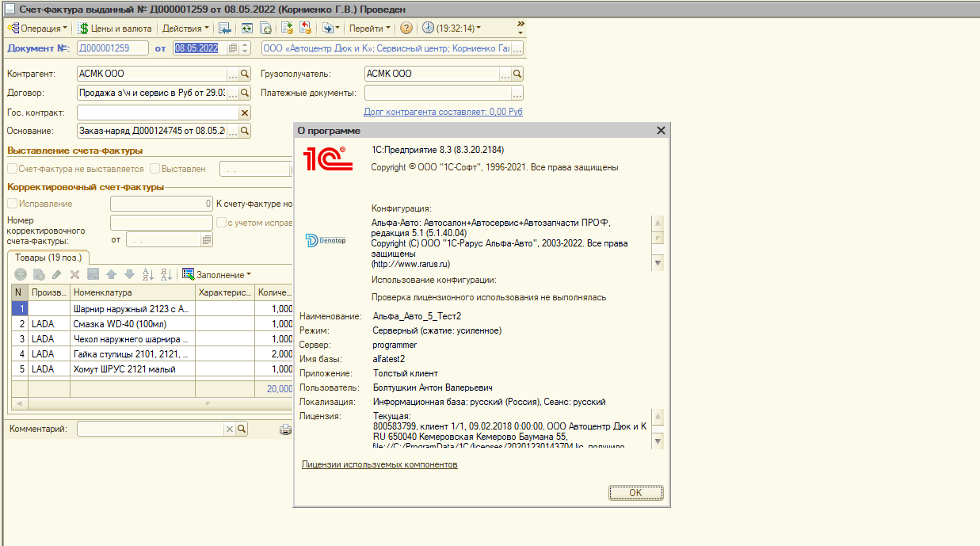This screenshot has width=980, height=546.
Task: Click 'Долг контрагента составляет: 0,00 Руб' link
Action: tap(443, 112)
